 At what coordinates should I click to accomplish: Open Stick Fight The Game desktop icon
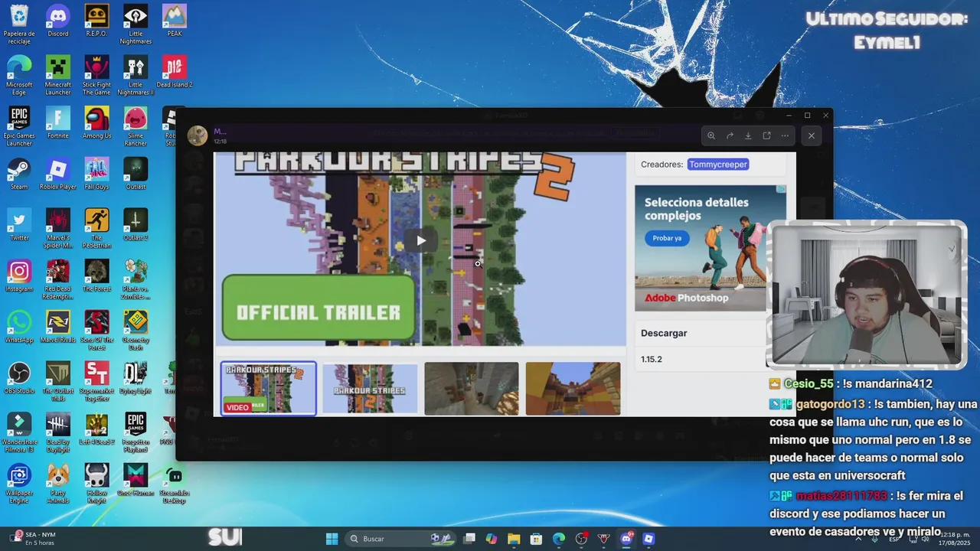click(96, 75)
